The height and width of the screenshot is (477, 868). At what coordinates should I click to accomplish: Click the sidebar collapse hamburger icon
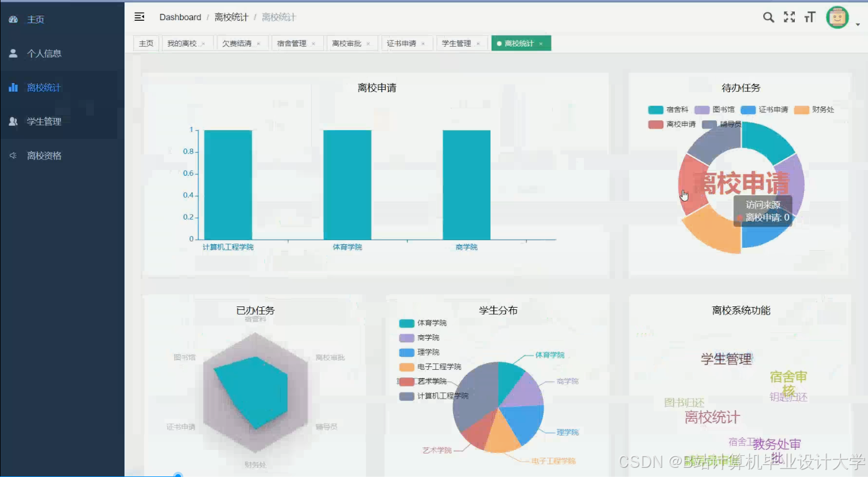click(x=139, y=17)
